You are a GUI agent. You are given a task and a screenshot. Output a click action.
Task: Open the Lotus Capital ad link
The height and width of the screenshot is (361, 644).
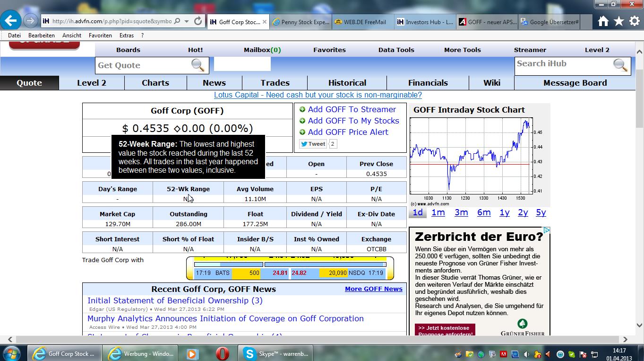318,95
